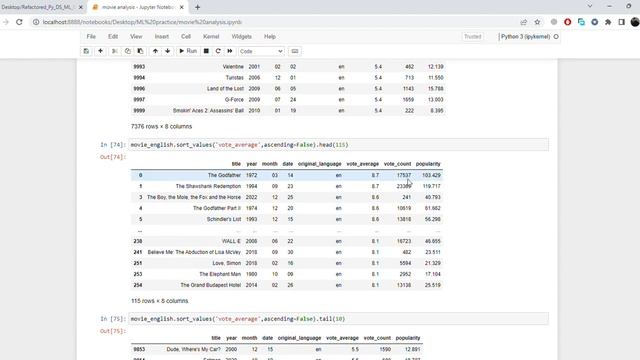
Task: Open the Edit menu
Action: (x=113, y=36)
